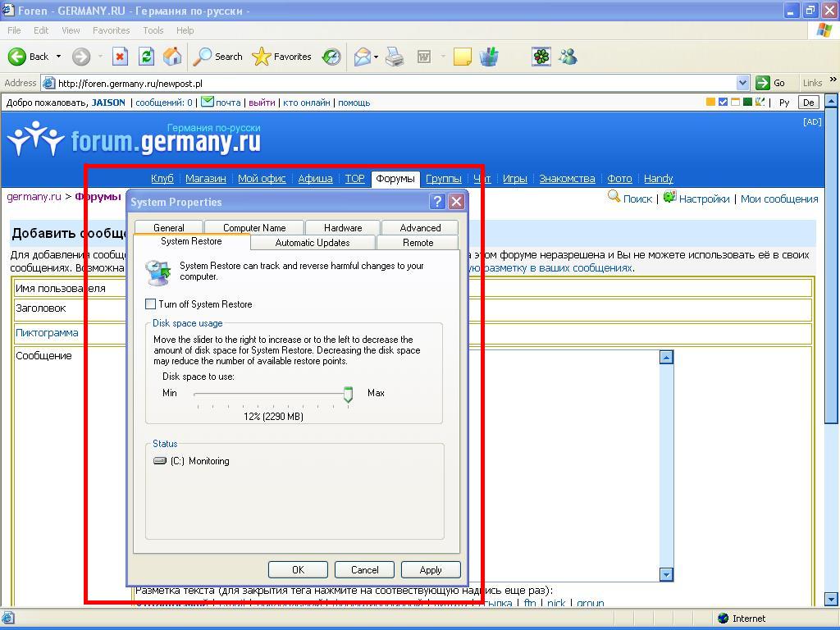
Task: Click the help question mark in System Properties
Action: point(438,202)
